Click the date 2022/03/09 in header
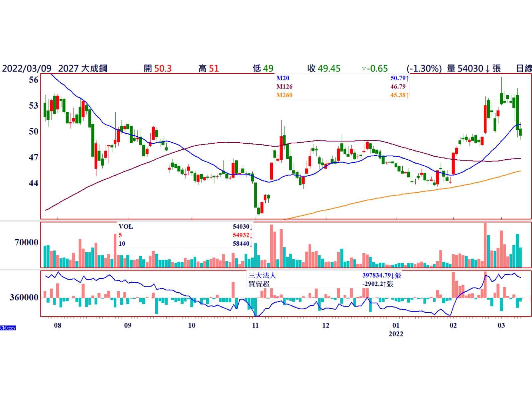This screenshot has width=532, height=399. (27, 68)
